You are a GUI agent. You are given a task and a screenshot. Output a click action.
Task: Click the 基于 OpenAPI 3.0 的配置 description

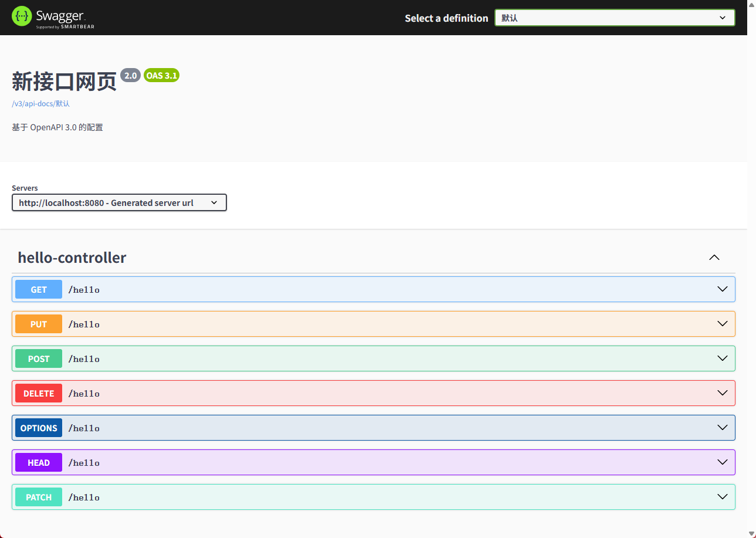[57, 127]
